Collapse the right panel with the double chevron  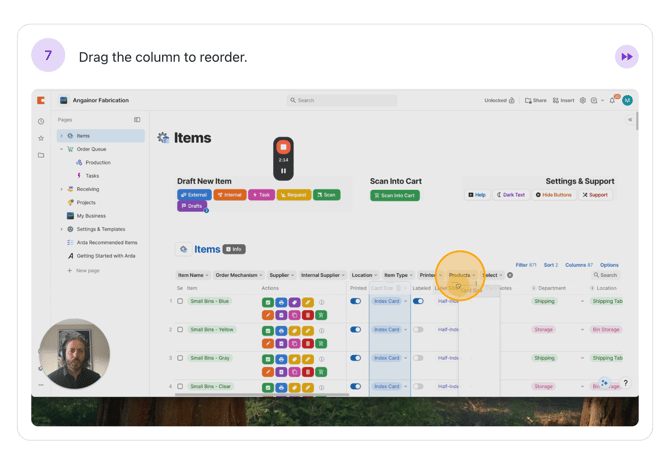630,120
